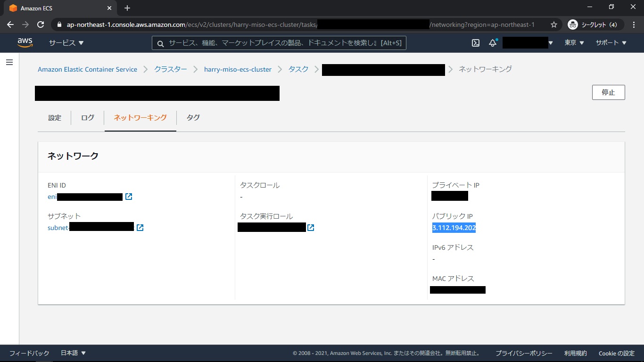Reload the page with the browser refresh icon
Image resolution: width=644 pixels, height=362 pixels.
pos(41,25)
